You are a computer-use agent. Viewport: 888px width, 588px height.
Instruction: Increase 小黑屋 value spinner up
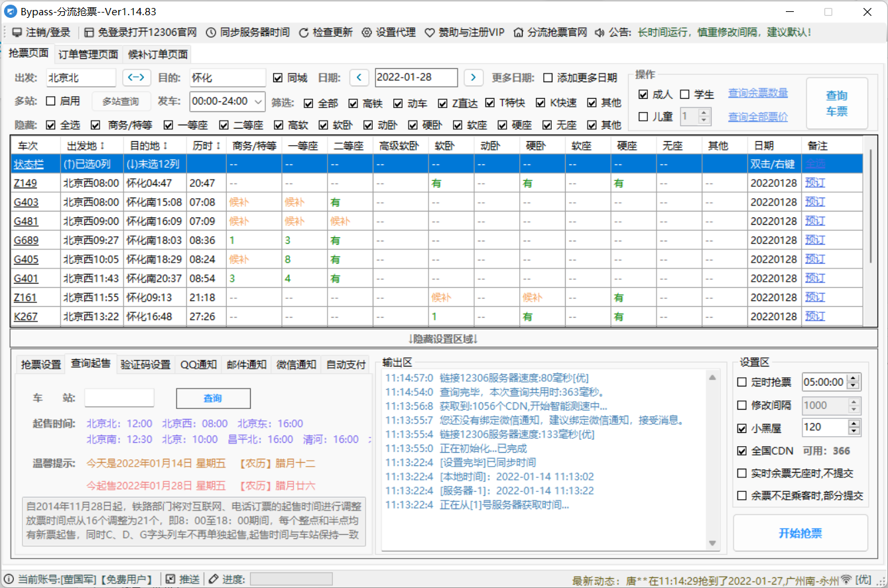click(854, 424)
